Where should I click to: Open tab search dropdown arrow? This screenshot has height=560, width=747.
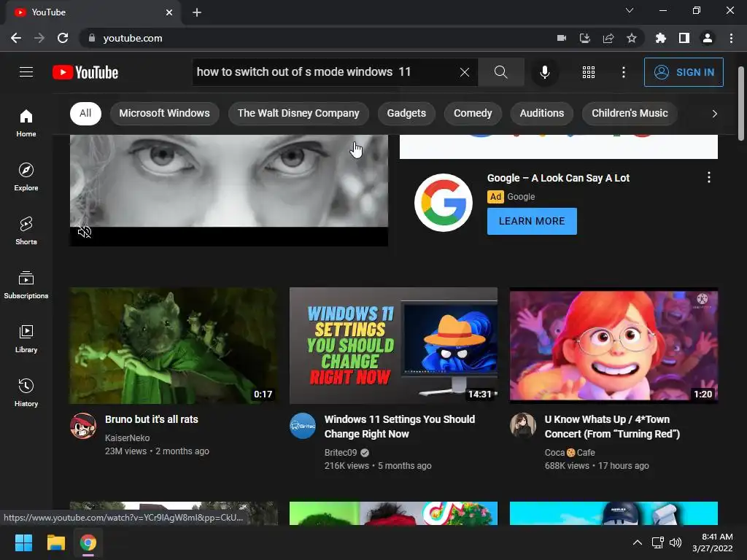(630, 10)
